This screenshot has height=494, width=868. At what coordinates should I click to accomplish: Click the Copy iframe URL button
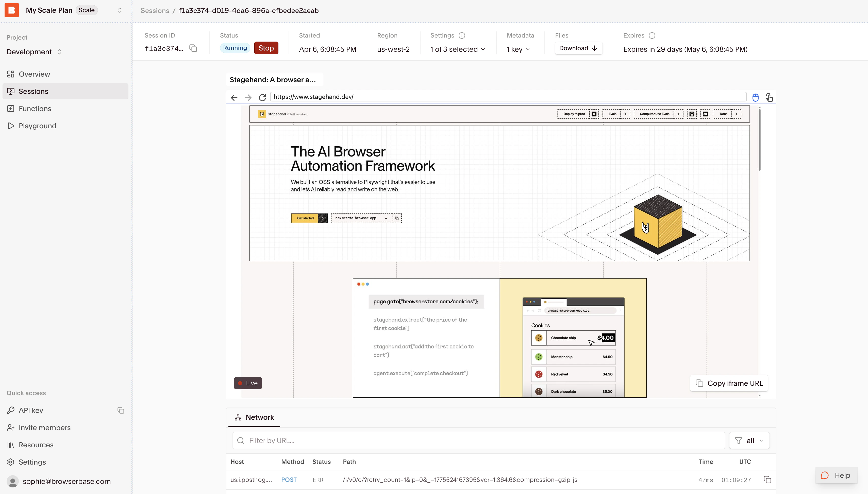(729, 383)
